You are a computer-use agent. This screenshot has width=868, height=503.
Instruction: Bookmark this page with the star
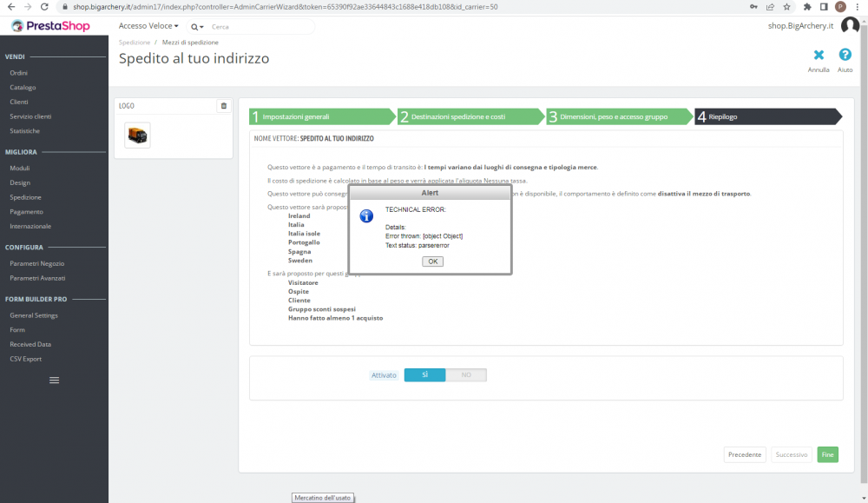pyautogui.click(x=786, y=7)
